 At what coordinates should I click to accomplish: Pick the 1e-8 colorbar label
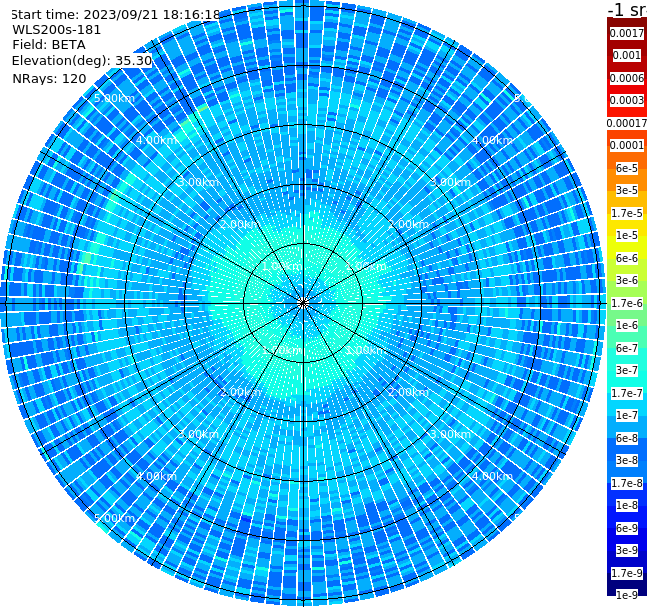pos(627,505)
